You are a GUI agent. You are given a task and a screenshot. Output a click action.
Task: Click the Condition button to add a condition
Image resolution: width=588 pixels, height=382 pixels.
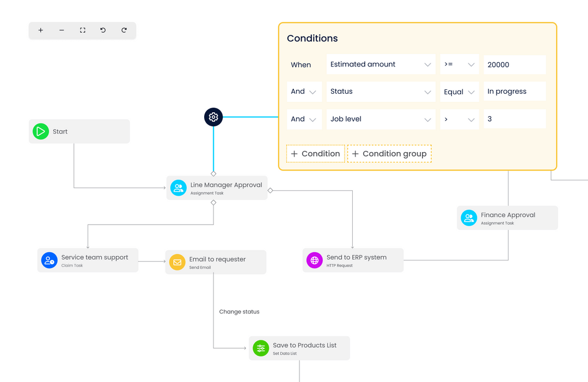pos(315,153)
